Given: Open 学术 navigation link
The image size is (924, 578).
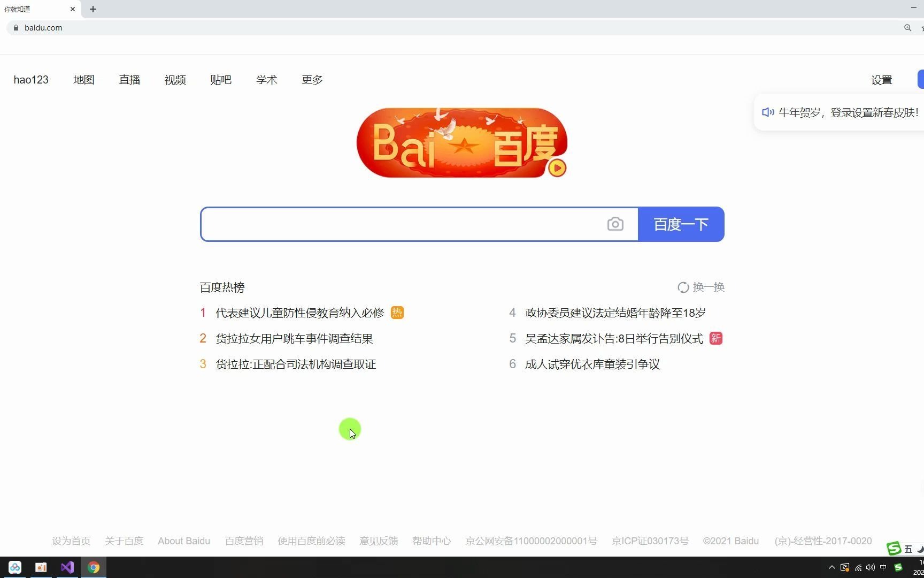Looking at the screenshot, I should pos(266,80).
